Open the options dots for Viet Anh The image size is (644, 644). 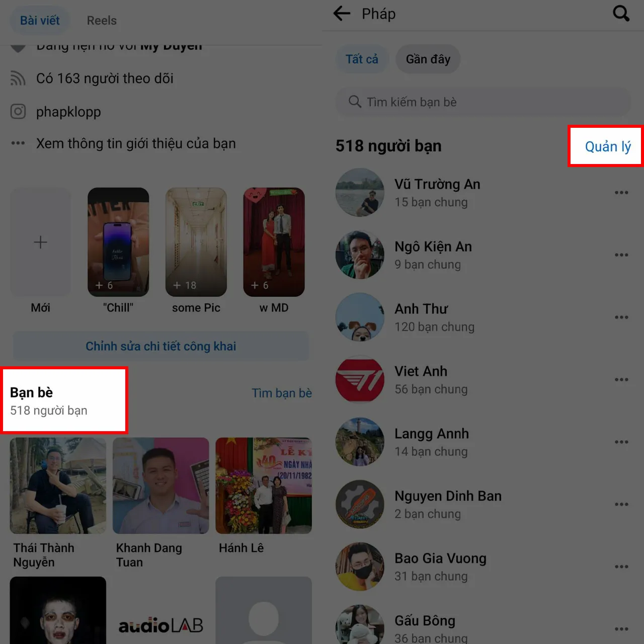pos(621,380)
